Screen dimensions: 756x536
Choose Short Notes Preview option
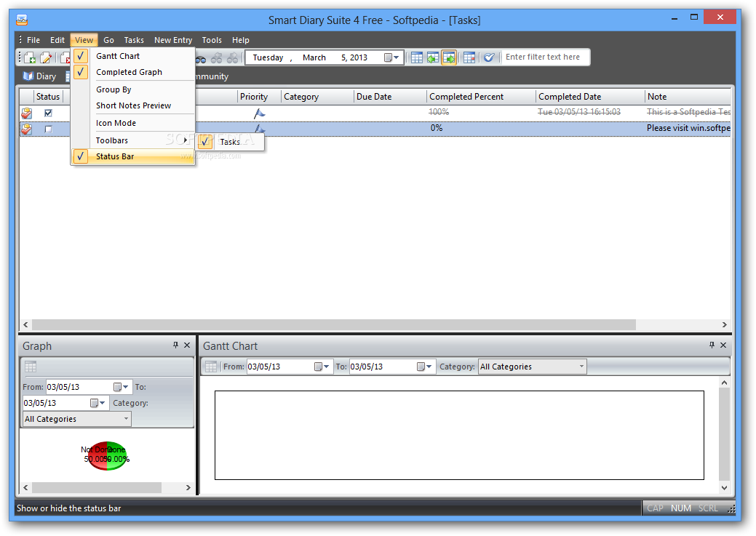133,105
